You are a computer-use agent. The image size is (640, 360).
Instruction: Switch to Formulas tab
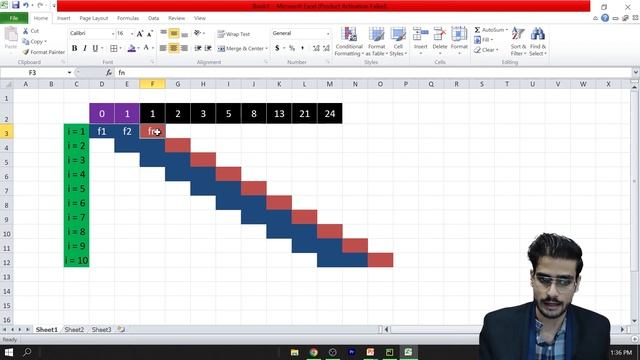click(128, 18)
